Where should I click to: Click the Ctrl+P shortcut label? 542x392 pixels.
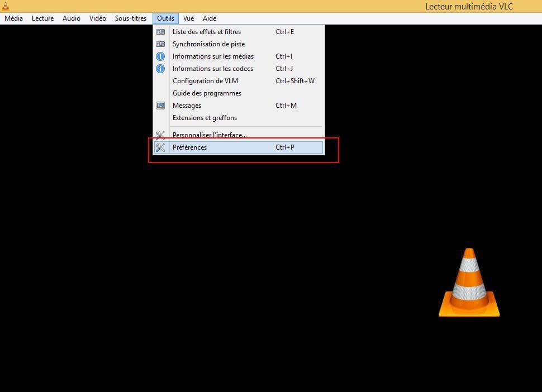coord(285,147)
